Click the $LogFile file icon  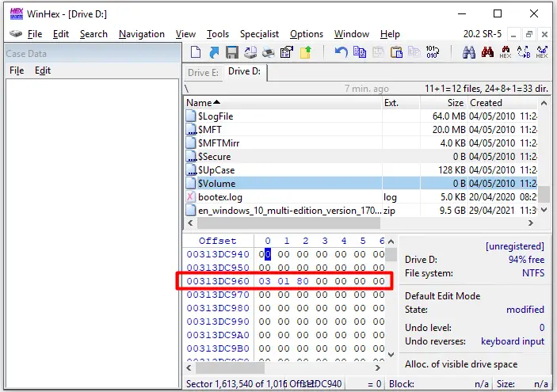pyautogui.click(x=191, y=116)
